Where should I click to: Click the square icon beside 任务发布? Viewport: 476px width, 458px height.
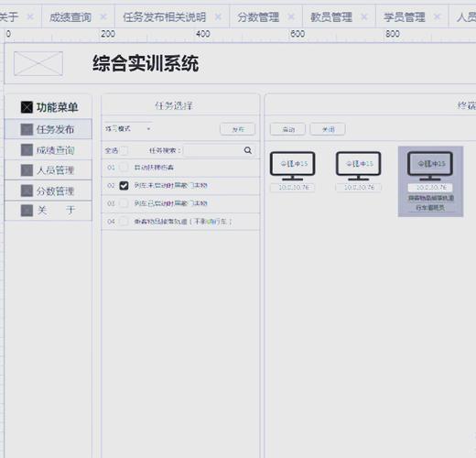coord(27,129)
